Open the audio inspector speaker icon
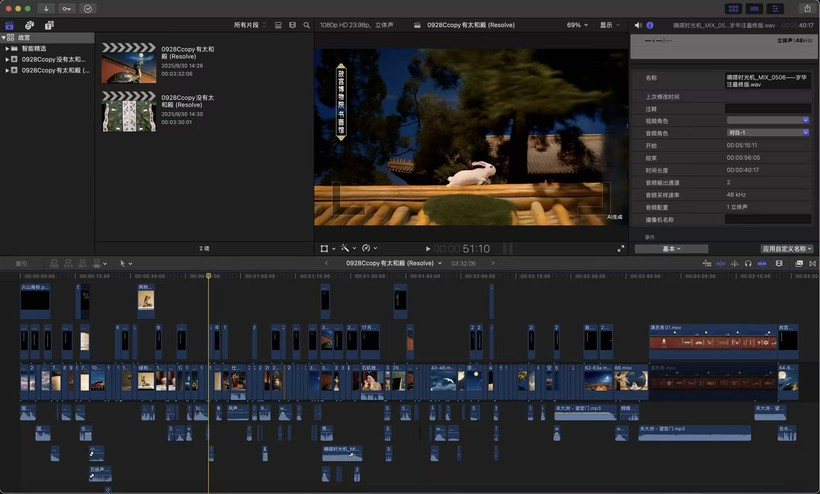820x494 pixels. 639,25
